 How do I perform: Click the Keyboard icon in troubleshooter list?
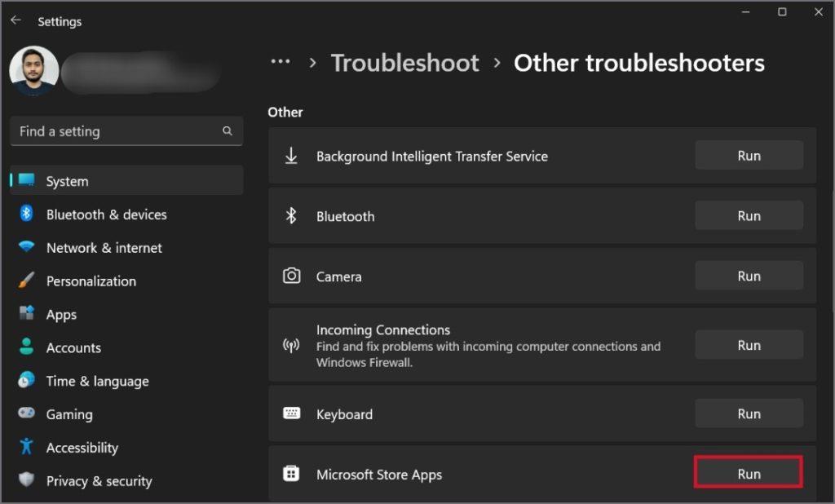point(291,413)
